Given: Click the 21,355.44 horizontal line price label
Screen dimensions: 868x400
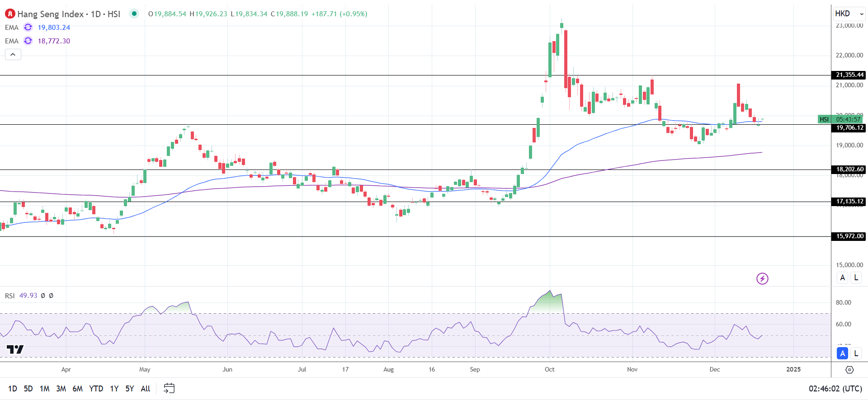Looking at the screenshot, I should [849, 75].
